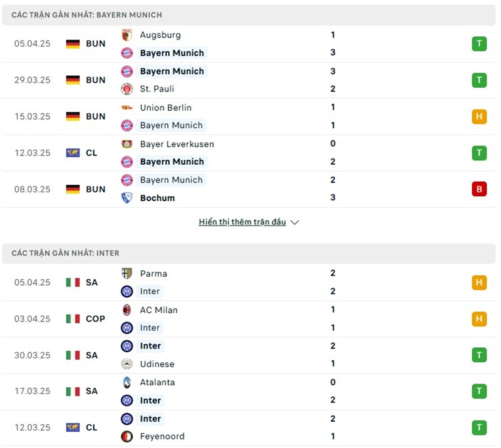Click the Udinese club logo

coord(127,364)
